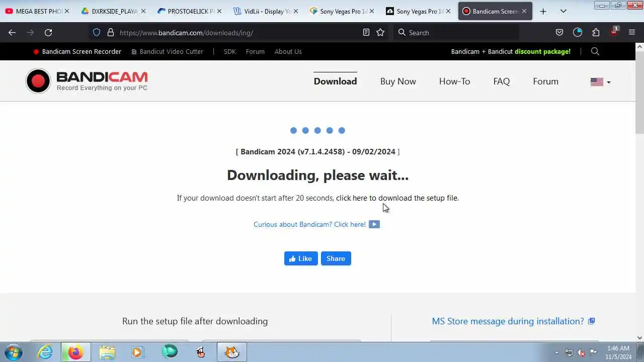Click the Firefox back arrow
Viewport: 644px width, 362px height.
pos(12,32)
